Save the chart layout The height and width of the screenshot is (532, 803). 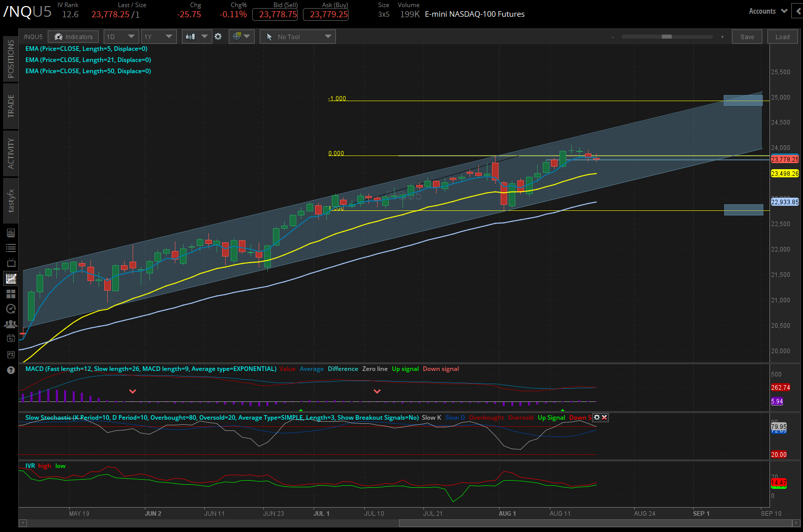coord(747,37)
